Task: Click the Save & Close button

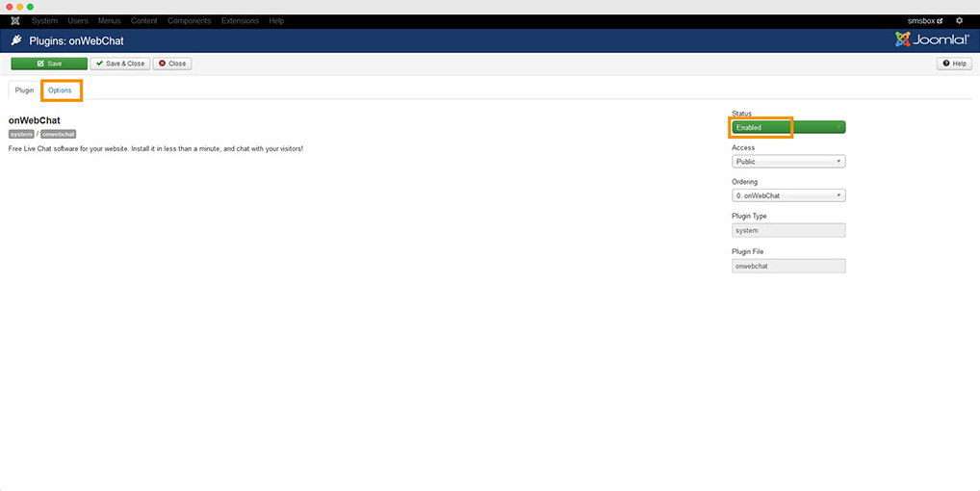Action: pyautogui.click(x=119, y=64)
